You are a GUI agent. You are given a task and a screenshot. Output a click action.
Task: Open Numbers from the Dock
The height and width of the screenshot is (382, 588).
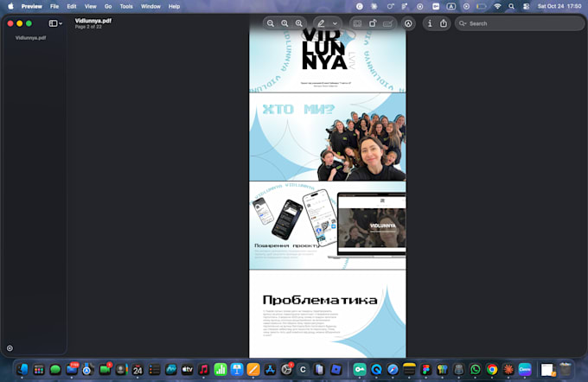(220, 370)
